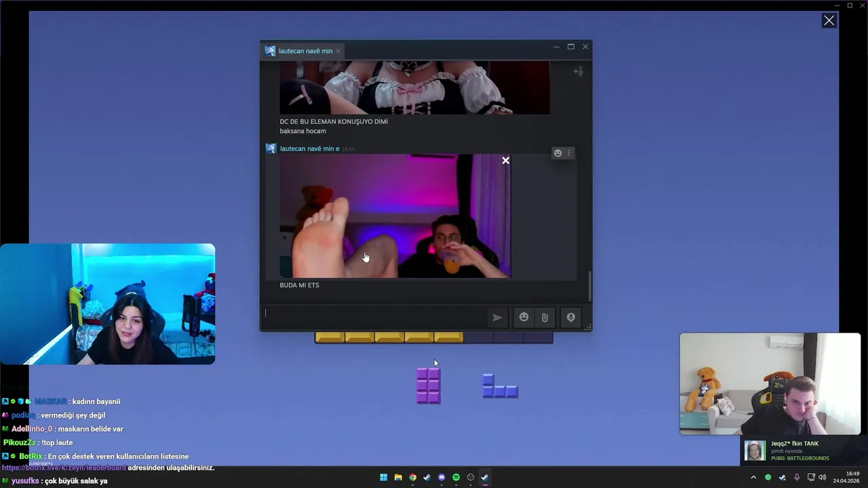Open OBS Studio from the taskbar
Viewport: 868px width, 488px height.
pyautogui.click(x=471, y=477)
